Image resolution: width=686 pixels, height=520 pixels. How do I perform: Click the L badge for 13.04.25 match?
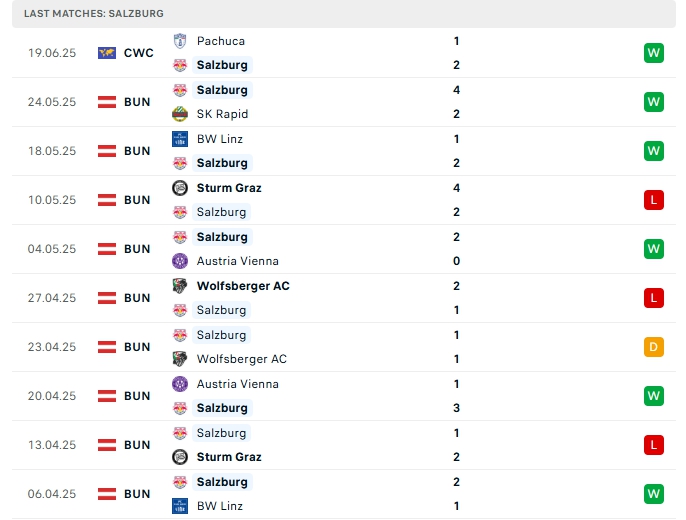pos(654,445)
